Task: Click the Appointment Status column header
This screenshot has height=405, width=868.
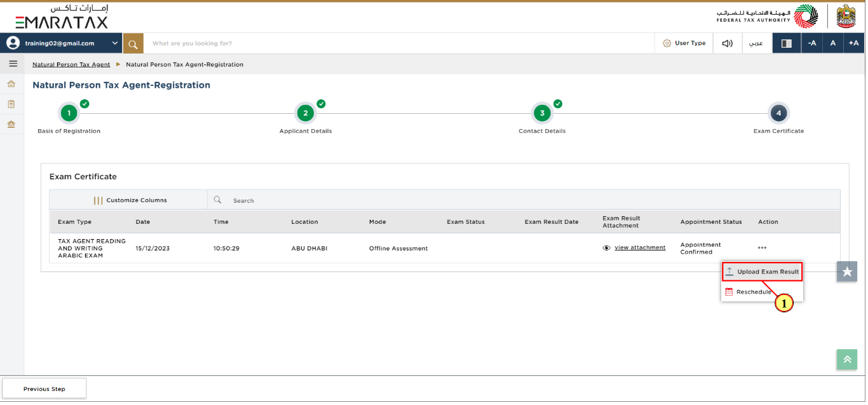Action: tap(711, 222)
